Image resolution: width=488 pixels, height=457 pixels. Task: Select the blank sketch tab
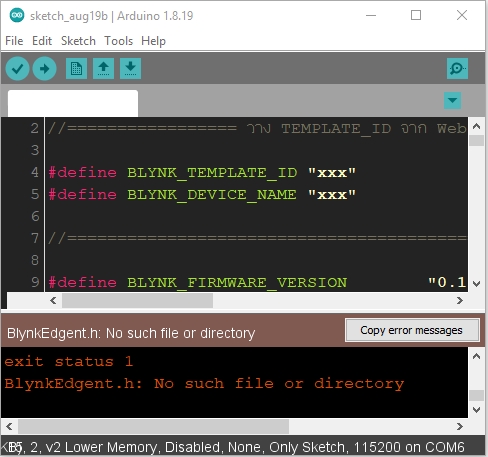[x=73, y=103]
